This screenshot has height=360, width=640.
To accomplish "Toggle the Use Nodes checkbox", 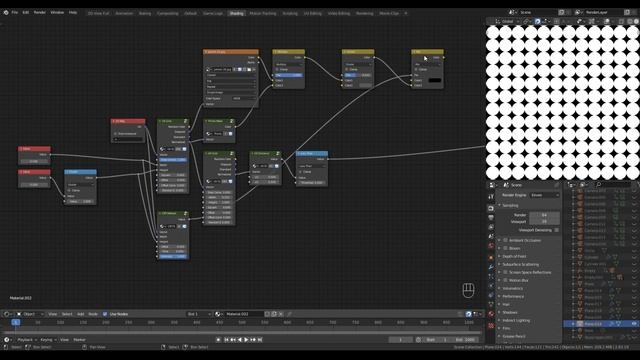I will pyautogui.click(x=105, y=314).
